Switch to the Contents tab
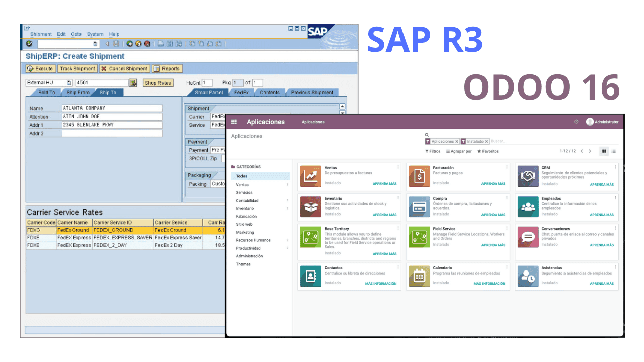Image resolution: width=644 pixels, height=362 pixels. pyautogui.click(x=270, y=93)
